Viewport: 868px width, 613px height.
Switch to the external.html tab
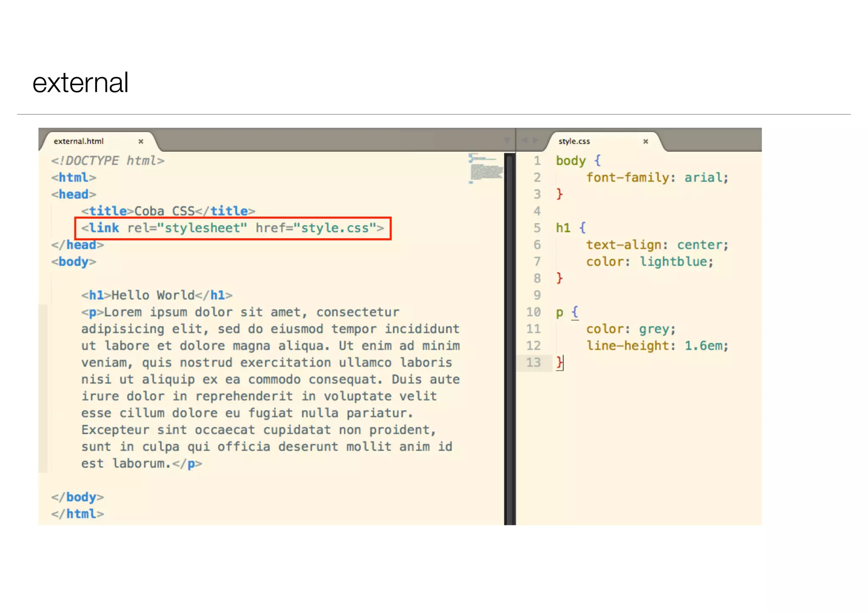pyautogui.click(x=79, y=141)
